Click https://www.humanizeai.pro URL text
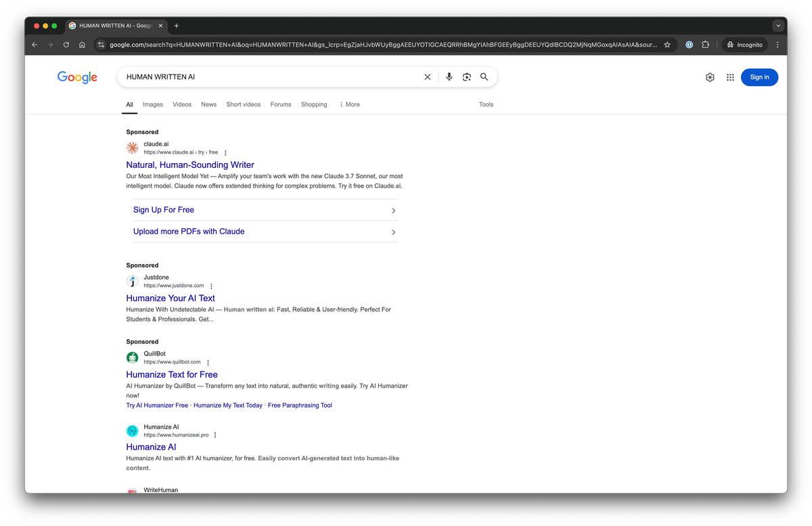812x526 pixels. tap(176, 435)
